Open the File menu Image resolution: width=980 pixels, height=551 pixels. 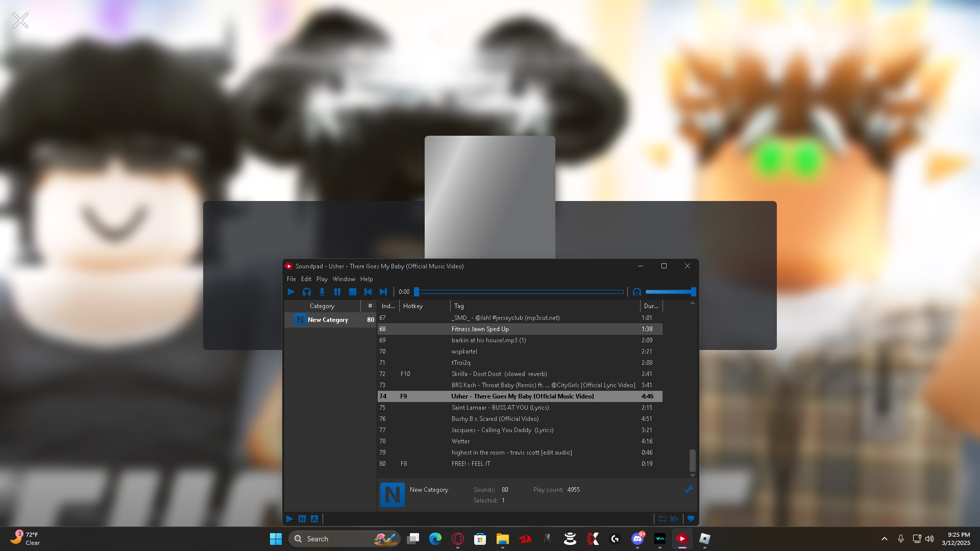[291, 279]
